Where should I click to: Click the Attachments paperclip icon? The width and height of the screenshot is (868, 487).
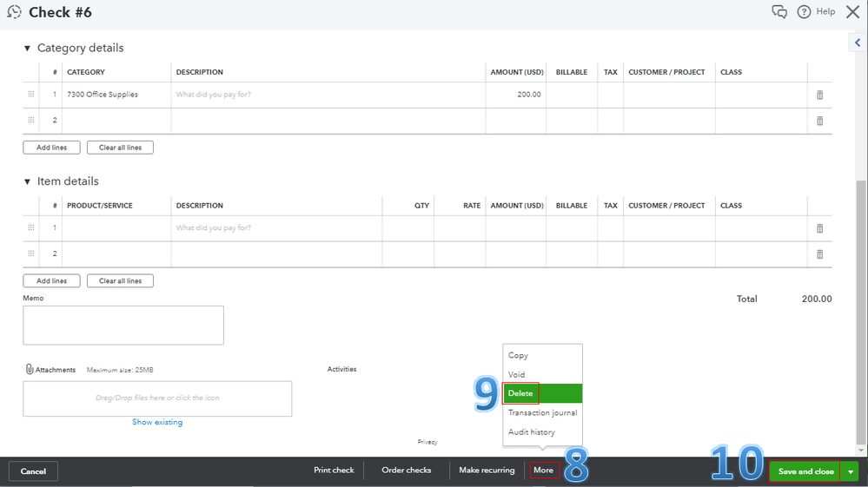point(30,369)
